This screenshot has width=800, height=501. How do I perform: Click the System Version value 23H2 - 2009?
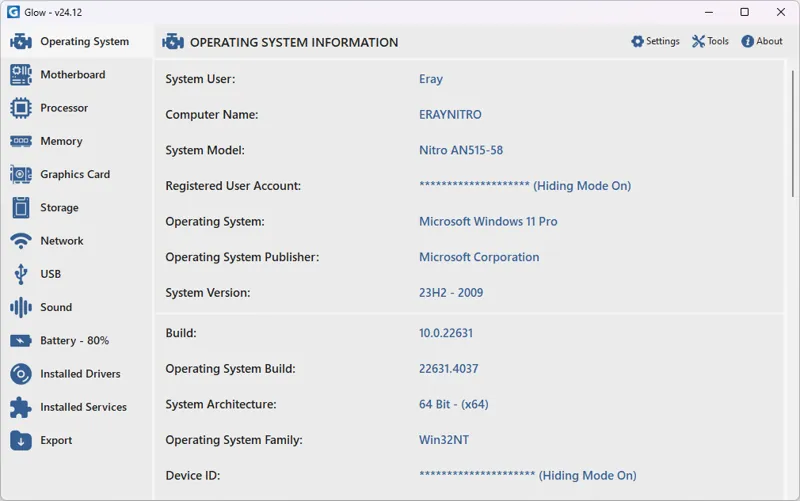coord(451,293)
